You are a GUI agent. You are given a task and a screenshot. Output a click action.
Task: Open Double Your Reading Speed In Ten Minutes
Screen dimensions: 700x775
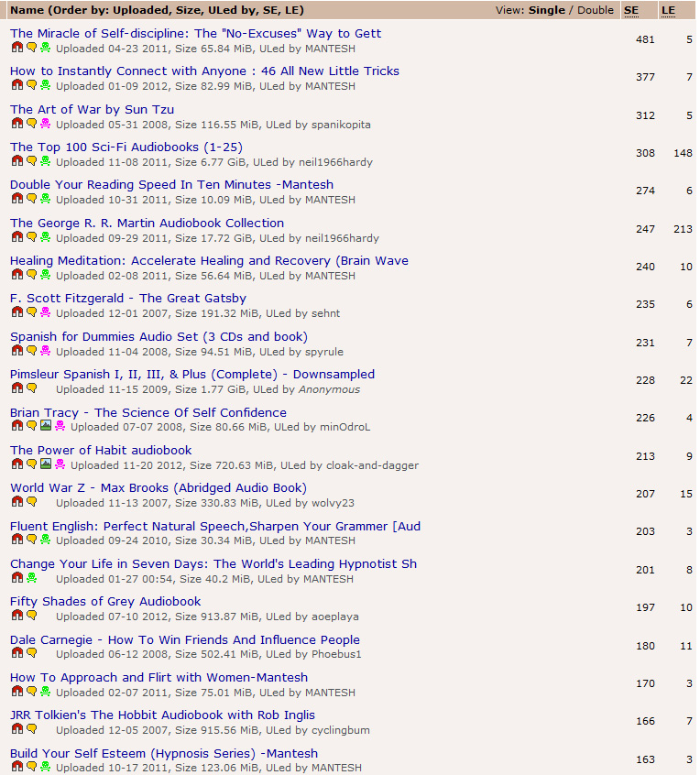tap(171, 184)
